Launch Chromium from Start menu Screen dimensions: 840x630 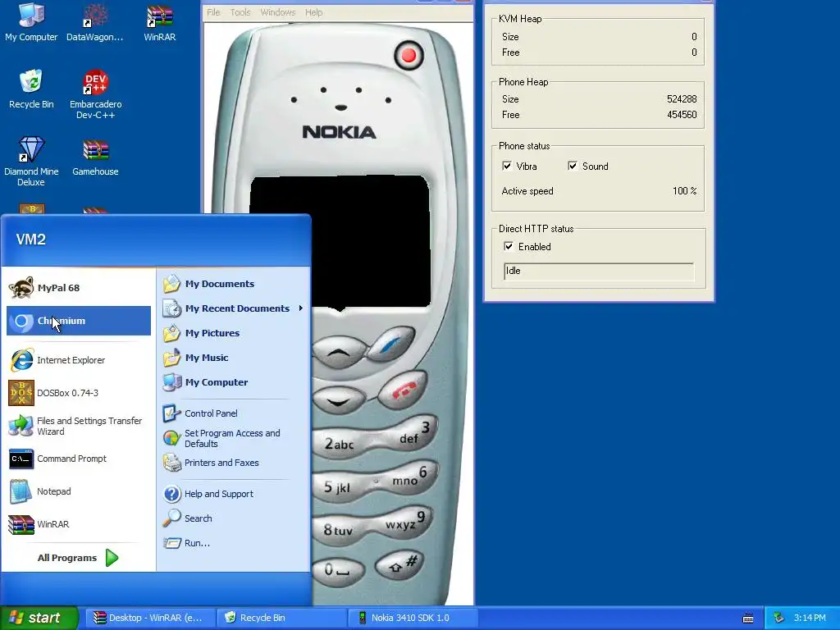79,321
